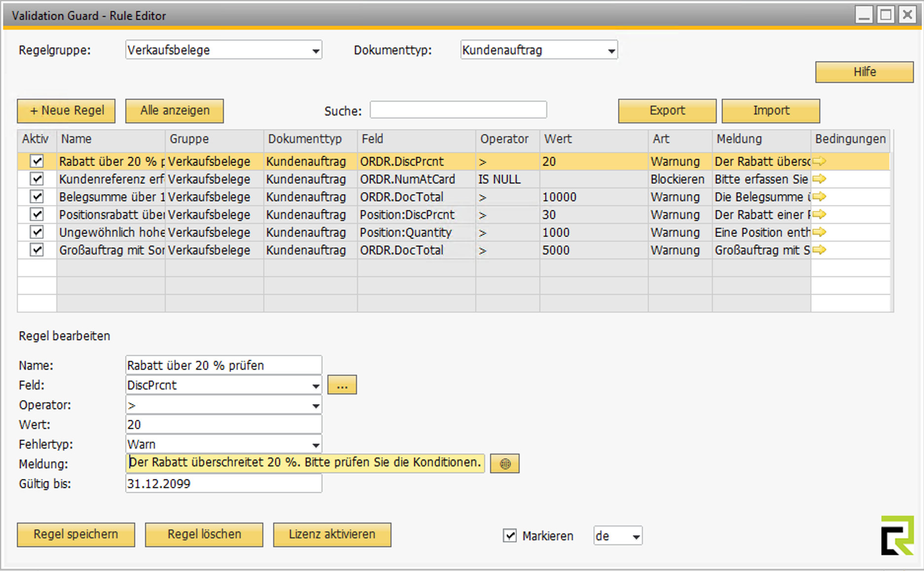Select the Position:DiscPrcnt cell
This screenshot has height=571, width=924.
pyautogui.click(x=417, y=214)
